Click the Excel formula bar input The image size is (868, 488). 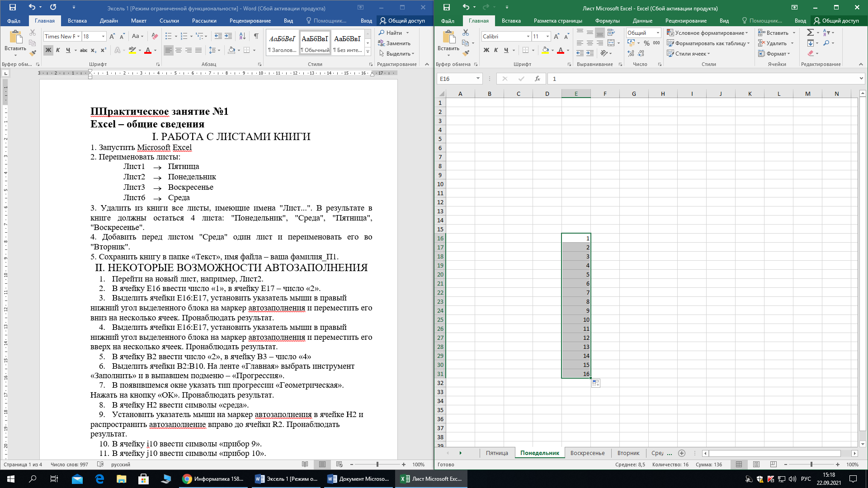pos(703,79)
